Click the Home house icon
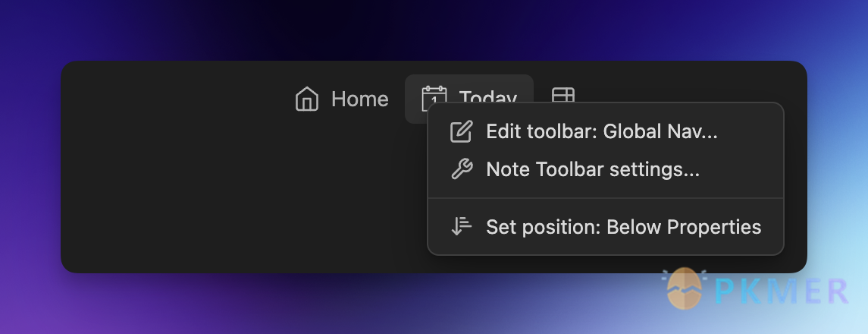Viewport: 868px width, 334px height. [x=306, y=99]
